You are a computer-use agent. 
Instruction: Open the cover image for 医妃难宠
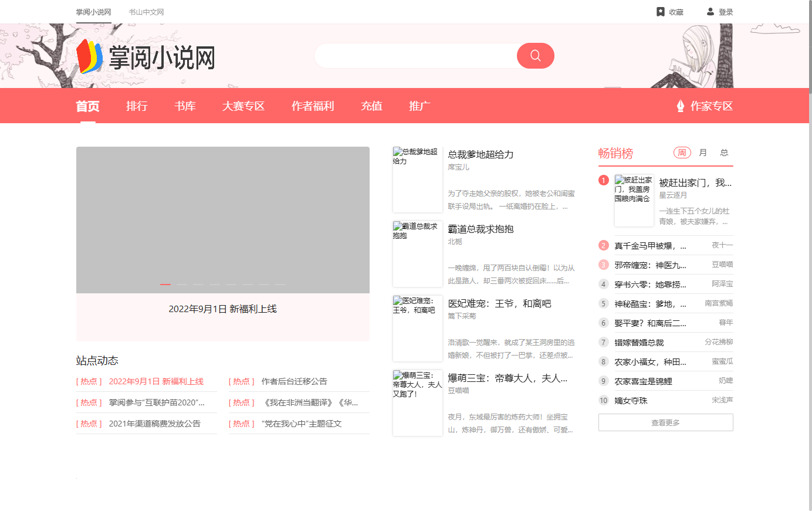tap(418, 329)
